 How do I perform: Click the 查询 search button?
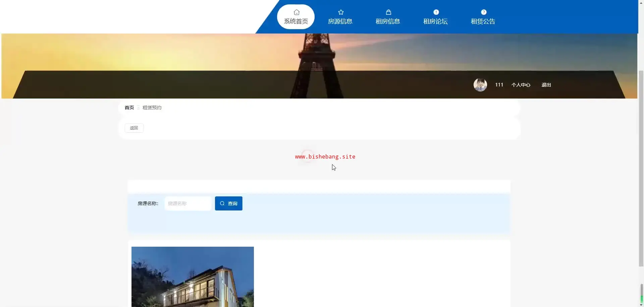click(229, 203)
